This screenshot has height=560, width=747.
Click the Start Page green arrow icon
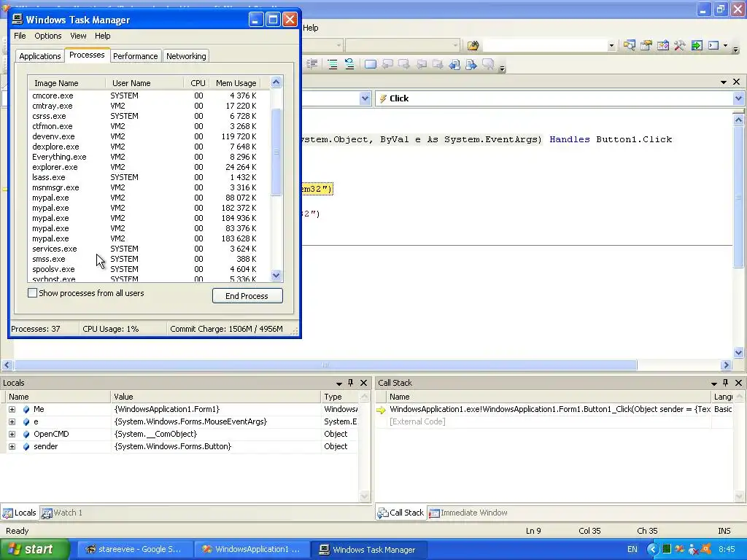click(x=697, y=45)
